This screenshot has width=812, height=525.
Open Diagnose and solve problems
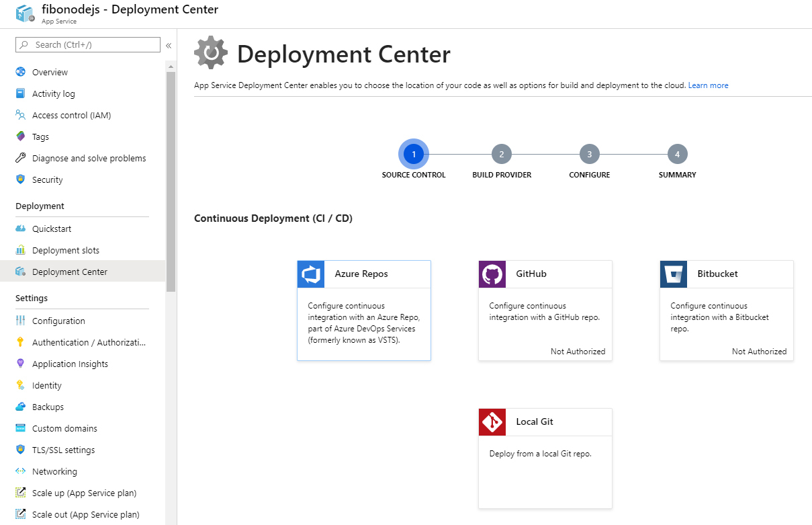(x=89, y=159)
